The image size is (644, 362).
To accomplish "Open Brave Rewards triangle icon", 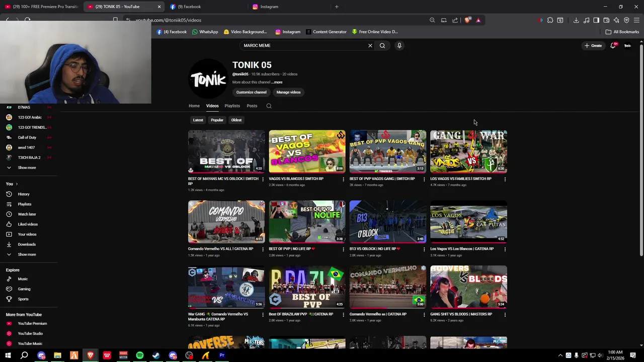I will click(x=478, y=20).
